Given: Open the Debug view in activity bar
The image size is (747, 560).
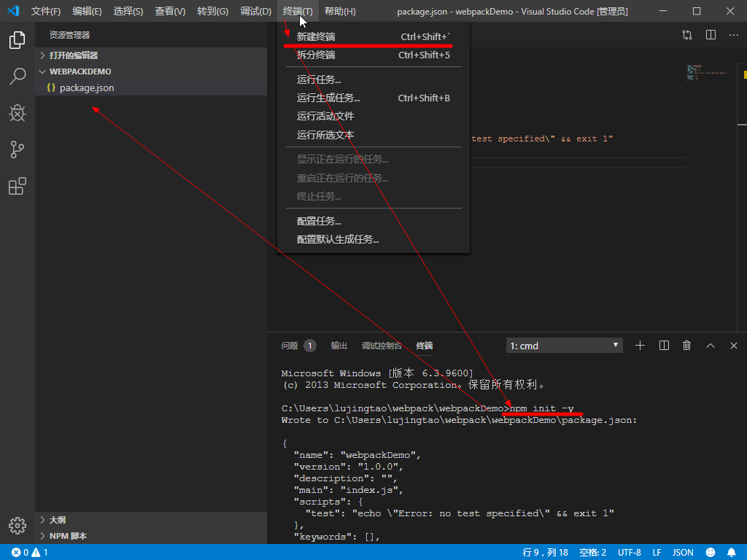Looking at the screenshot, I should [18, 113].
